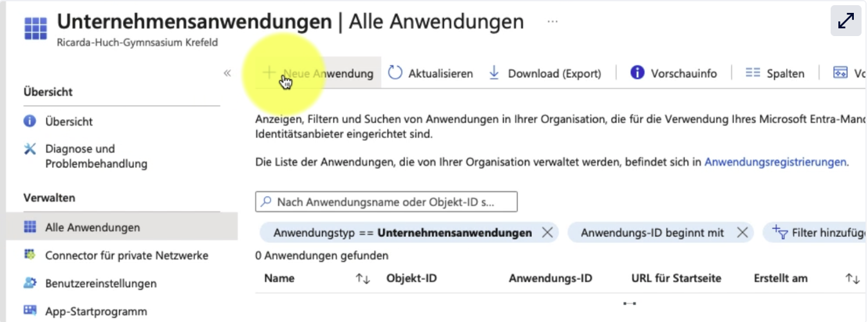Open Connector für private Netzwerke
This screenshot has width=868, height=322.
126,256
